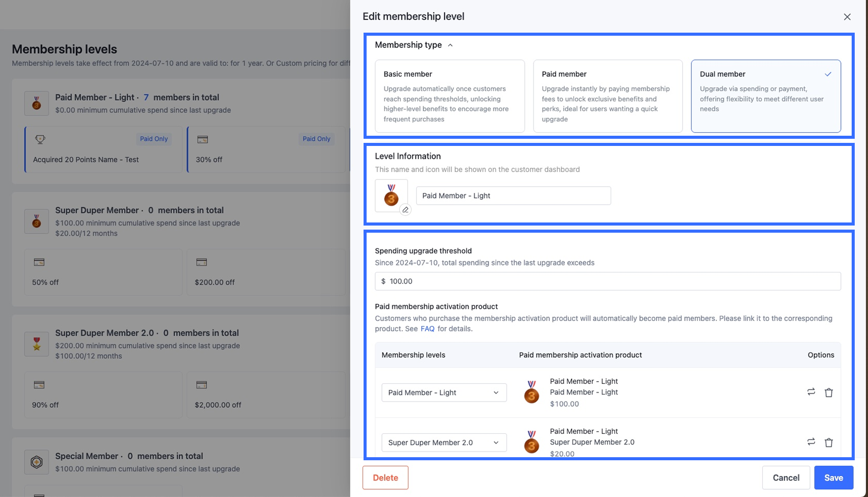Open the FAQ link
This screenshot has width=868, height=497.
[427, 329]
